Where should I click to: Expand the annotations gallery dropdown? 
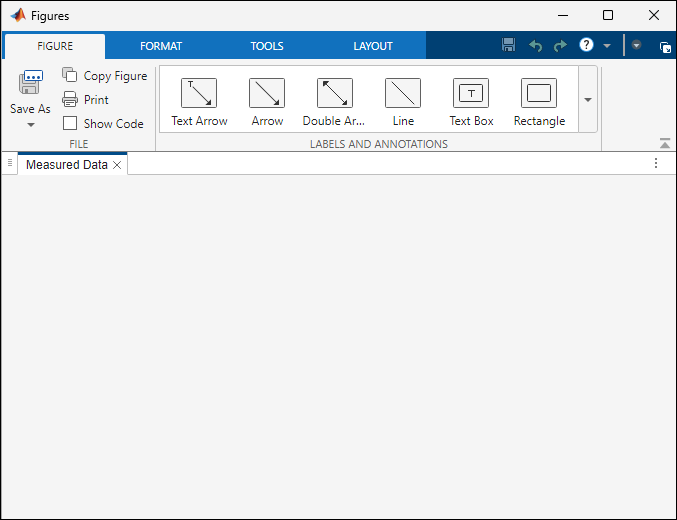pos(588,99)
